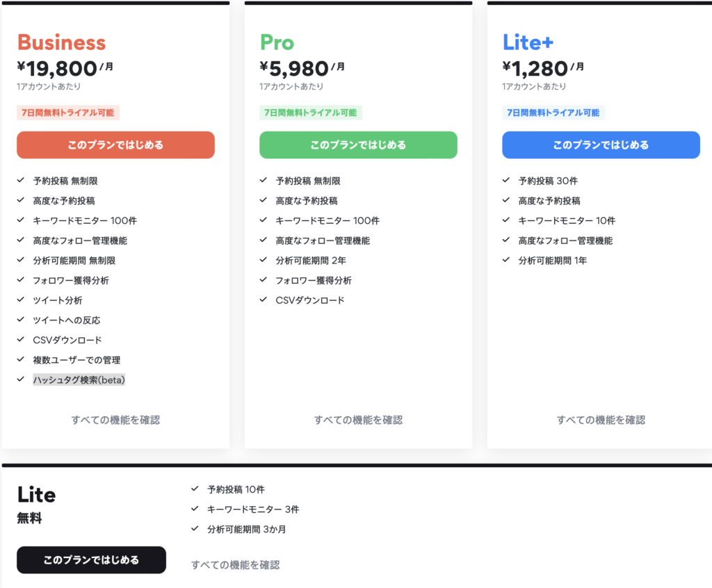Click the Lite+ 7日間無料トライアル可能 badge
Image resolution: width=712 pixels, height=588 pixels.
553,113
